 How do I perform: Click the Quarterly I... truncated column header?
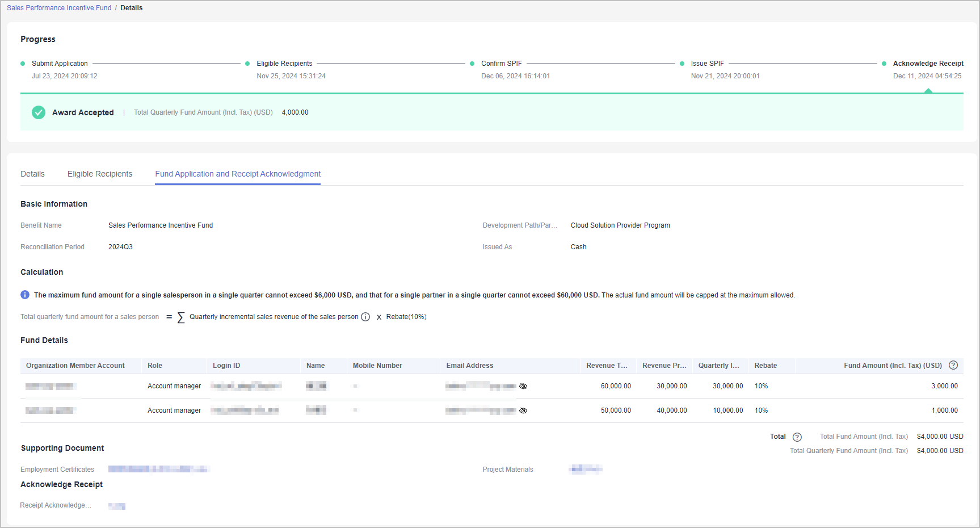click(718, 366)
